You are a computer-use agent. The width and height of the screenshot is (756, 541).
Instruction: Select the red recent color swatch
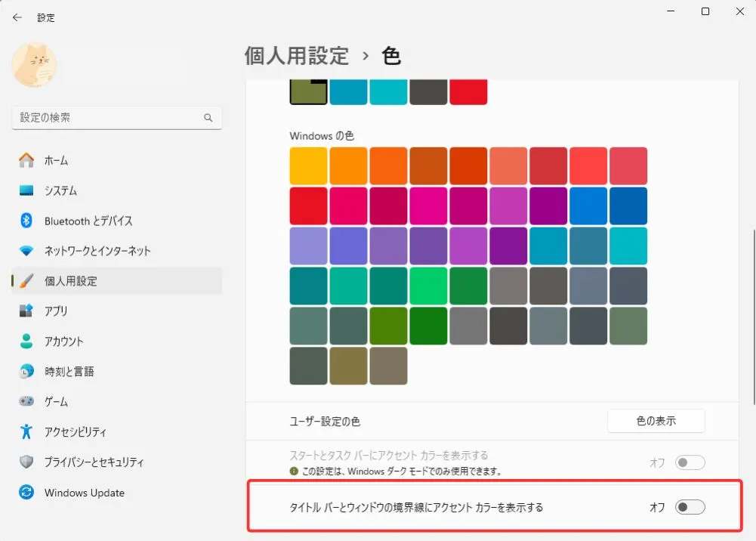[468, 91]
